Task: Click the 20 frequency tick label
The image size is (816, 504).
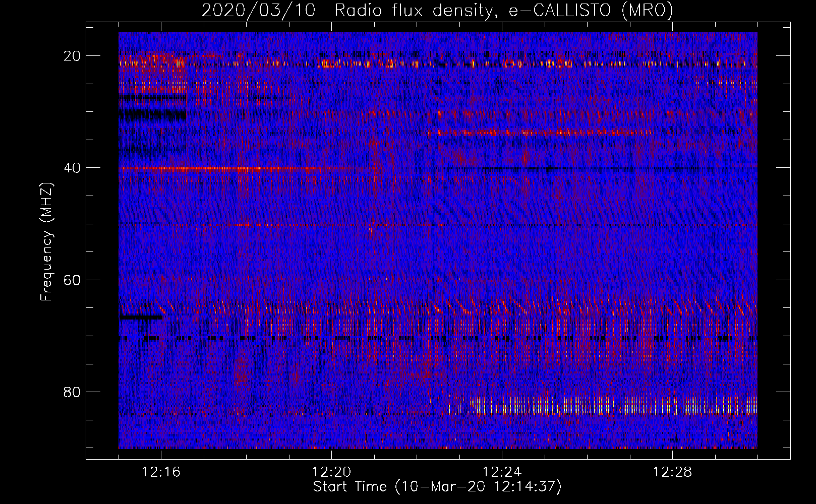Action: point(73,56)
